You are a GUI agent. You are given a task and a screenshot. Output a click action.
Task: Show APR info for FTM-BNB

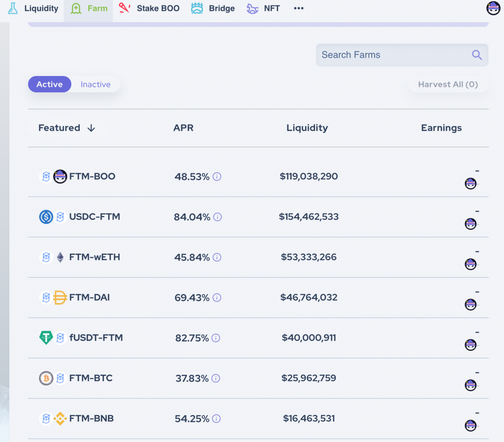(217, 419)
